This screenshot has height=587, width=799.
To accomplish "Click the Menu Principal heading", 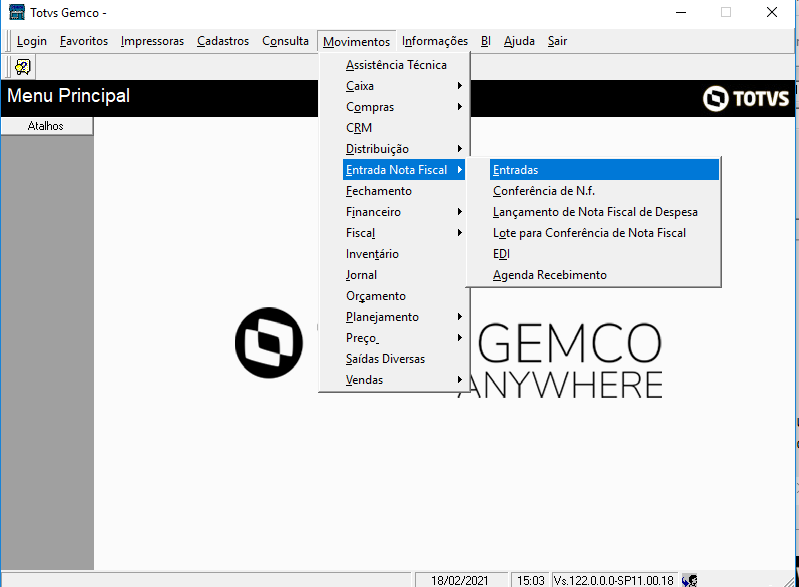I will pyautogui.click(x=68, y=96).
